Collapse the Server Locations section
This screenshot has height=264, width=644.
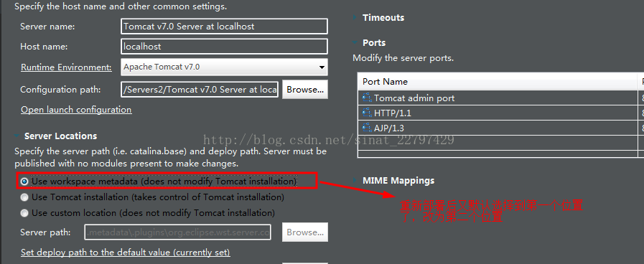click(17, 136)
